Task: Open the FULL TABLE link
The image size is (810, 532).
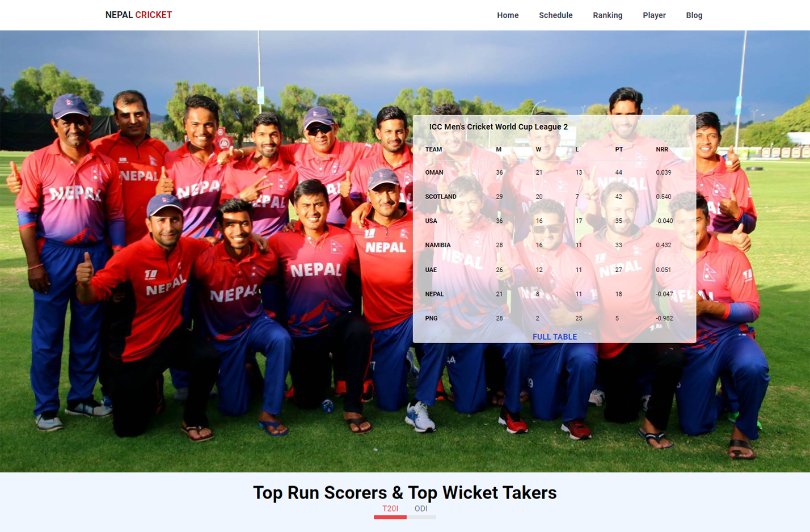Action: point(555,336)
